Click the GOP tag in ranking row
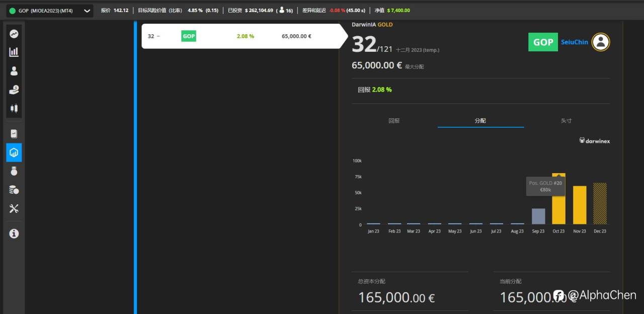 pyautogui.click(x=189, y=36)
